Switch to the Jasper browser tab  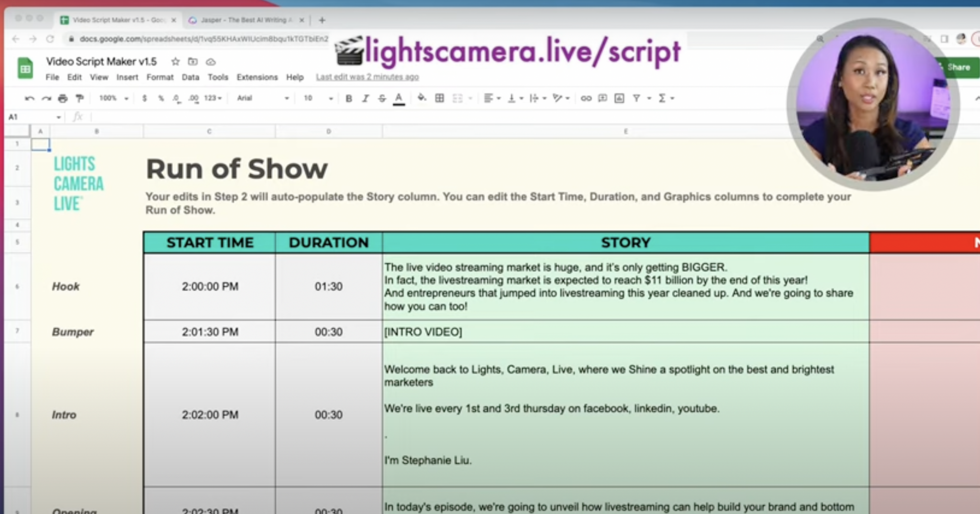[244, 20]
